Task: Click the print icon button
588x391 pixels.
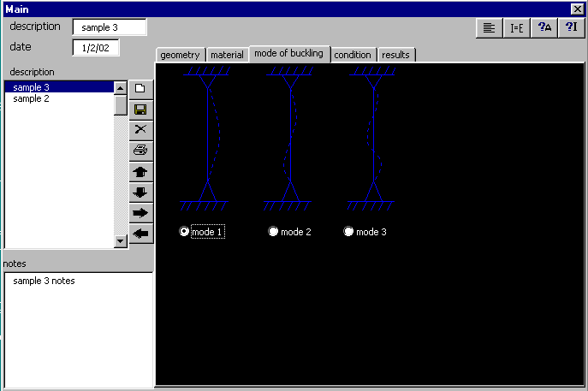Action: 140,151
